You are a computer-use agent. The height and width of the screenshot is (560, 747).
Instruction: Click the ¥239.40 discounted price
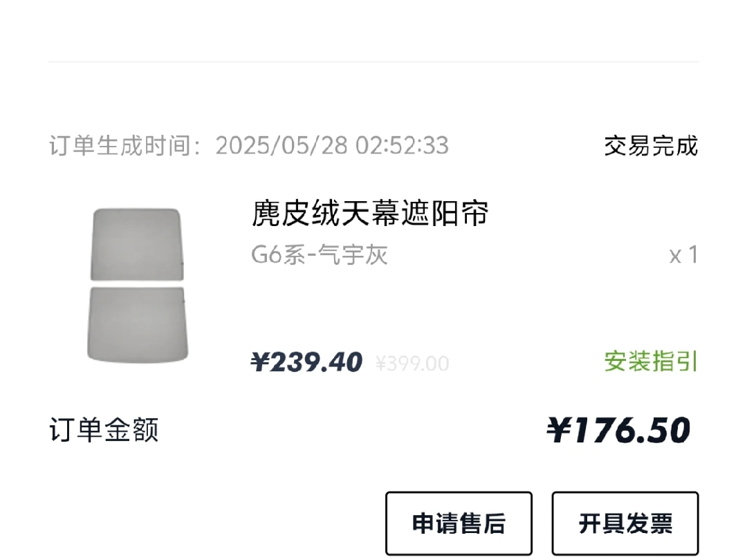pyautogui.click(x=306, y=362)
